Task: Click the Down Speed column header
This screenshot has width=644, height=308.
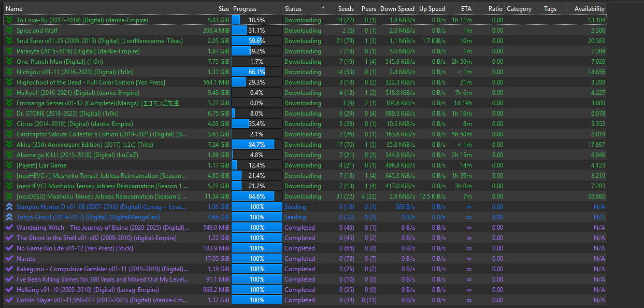Action: pyautogui.click(x=397, y=8)
